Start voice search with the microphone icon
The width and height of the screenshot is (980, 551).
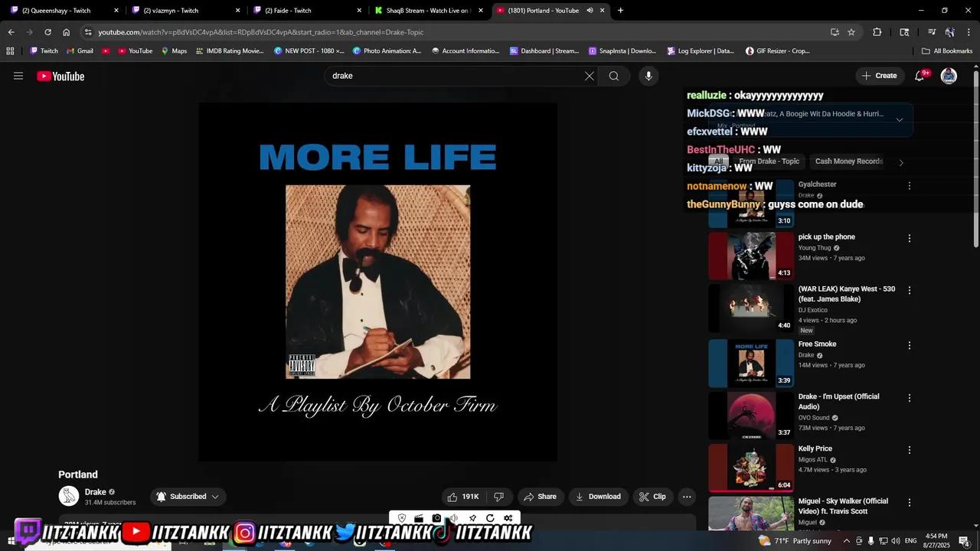coord(648,76)
